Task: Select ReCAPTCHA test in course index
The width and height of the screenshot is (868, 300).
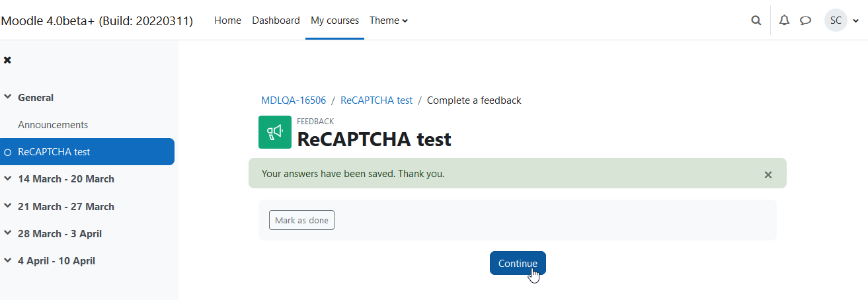Action: (87, 152)
